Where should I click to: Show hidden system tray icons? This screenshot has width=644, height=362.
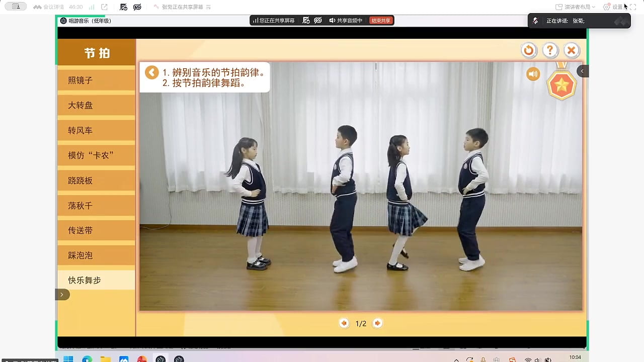(x=456, y=359)
